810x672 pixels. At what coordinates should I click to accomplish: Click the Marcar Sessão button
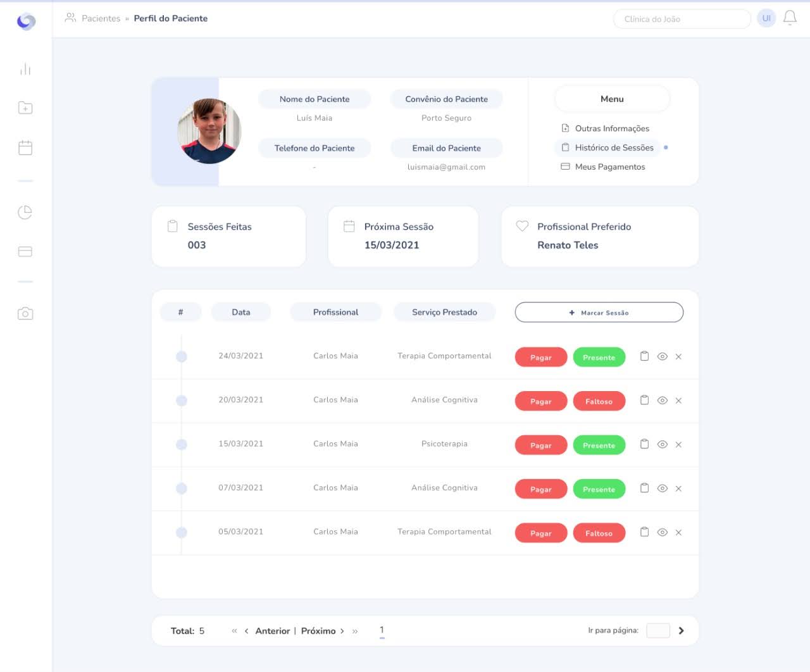point(599,312)
